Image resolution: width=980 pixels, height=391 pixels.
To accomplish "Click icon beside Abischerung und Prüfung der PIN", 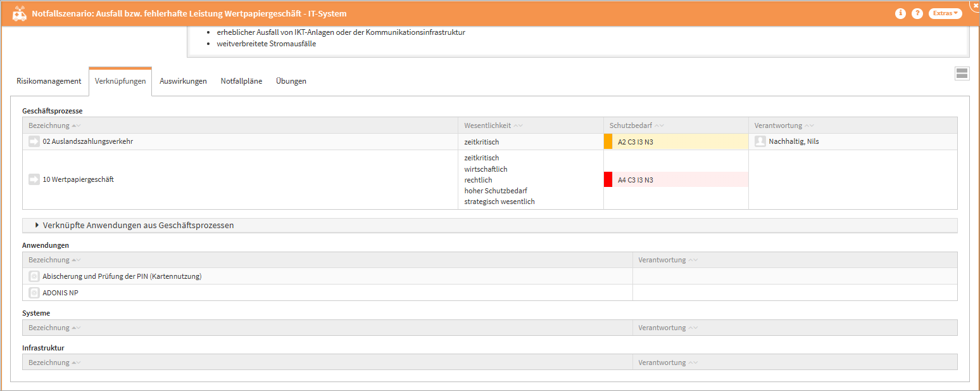I will tap(34, 276).
